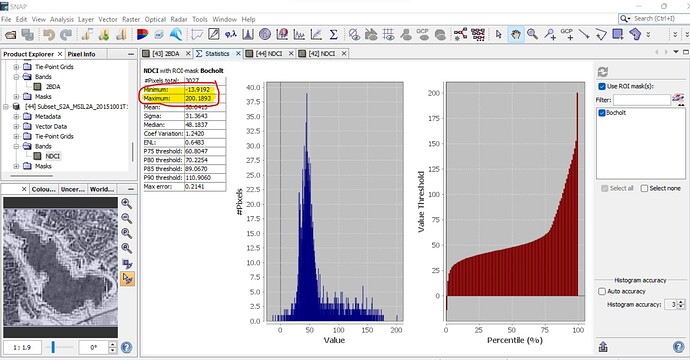Expand the Metadata tree node

click(x=16, y=117)
